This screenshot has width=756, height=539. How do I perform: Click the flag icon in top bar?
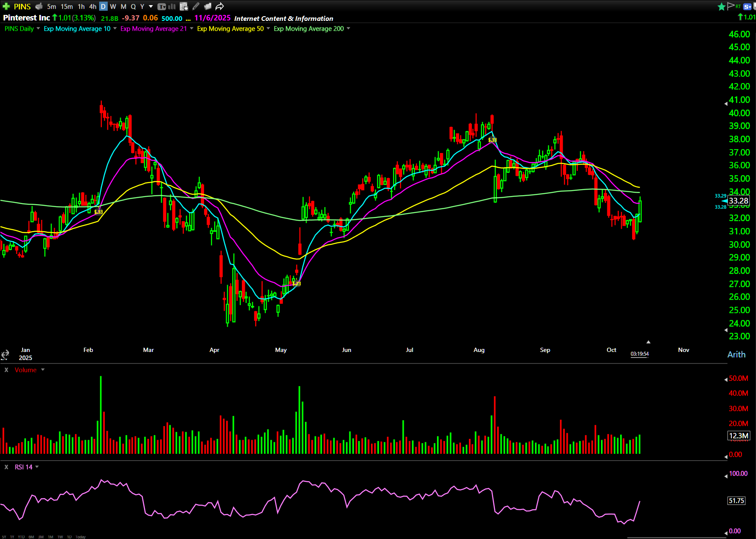tap(731, 6)
